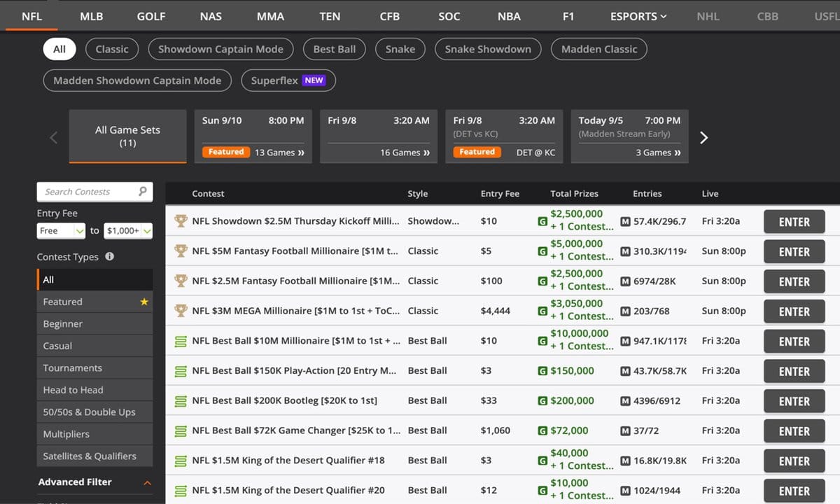Show next game sets with right arrow
Screen dimensions: 840x504
click(x=704, y=137)
